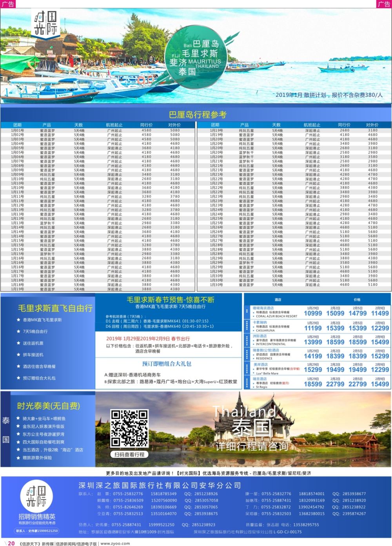Click the 1月01号 departure date cell

18,130
